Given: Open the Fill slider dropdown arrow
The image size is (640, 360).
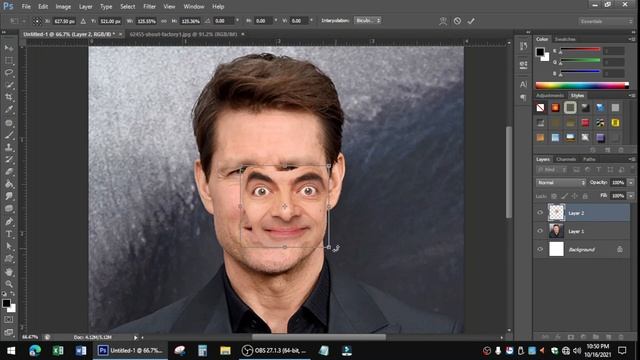Looking at the screenshot, I should 631,196.
